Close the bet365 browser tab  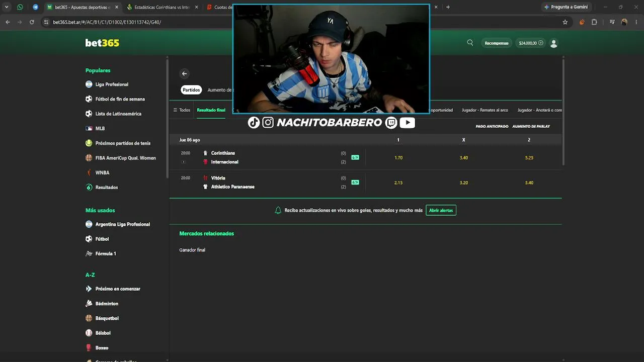click(117, 7)
